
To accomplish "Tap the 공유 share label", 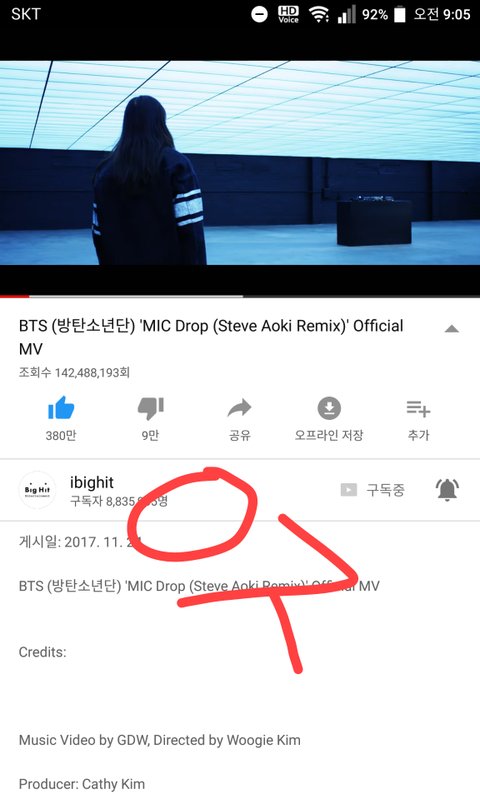I will pos(239,435).
